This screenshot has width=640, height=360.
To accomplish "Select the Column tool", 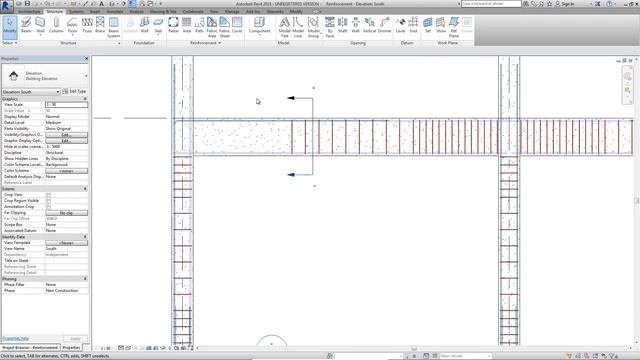I will 56,25.
